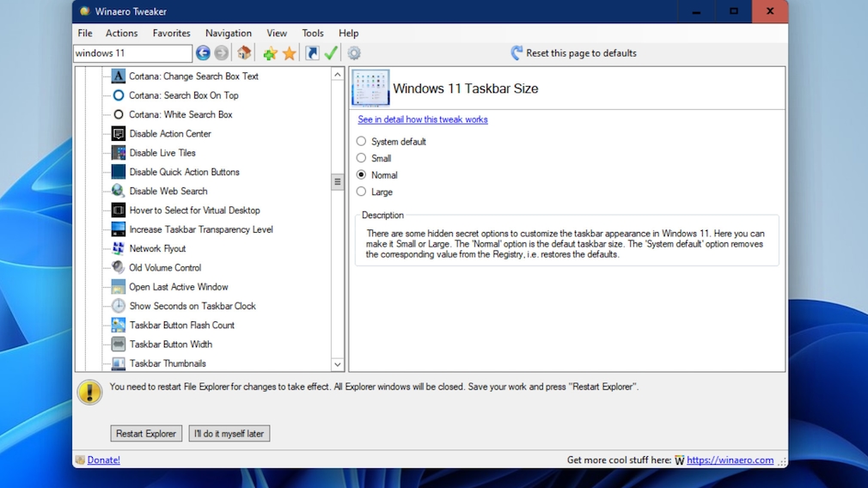This screenshot has height=488, width=868.
Task: Select the System default radio button
Action: pos(361,141)
